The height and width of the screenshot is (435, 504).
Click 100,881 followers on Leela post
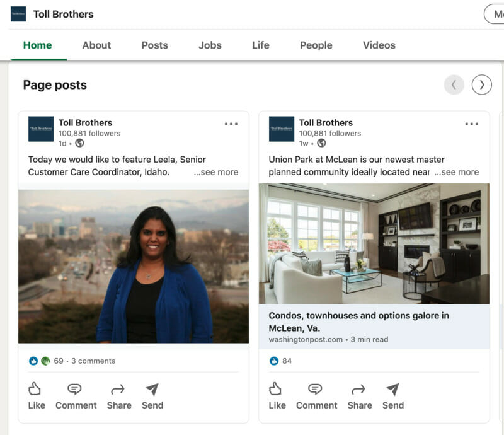tap(89, 133)
